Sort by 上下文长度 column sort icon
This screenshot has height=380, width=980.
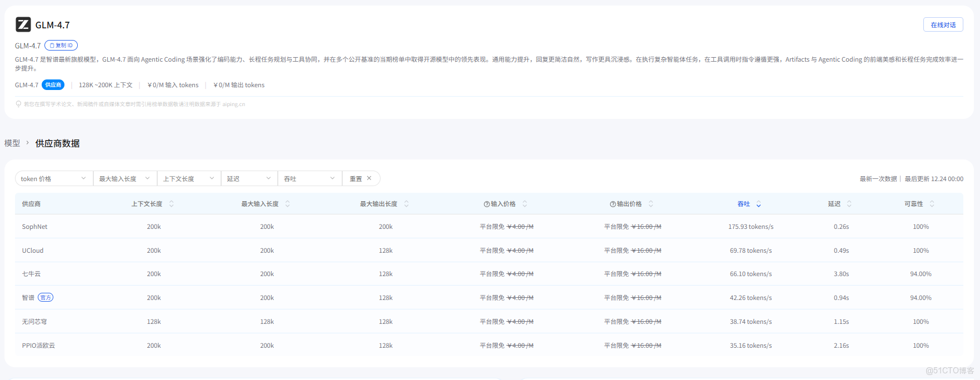pos(172,204)
